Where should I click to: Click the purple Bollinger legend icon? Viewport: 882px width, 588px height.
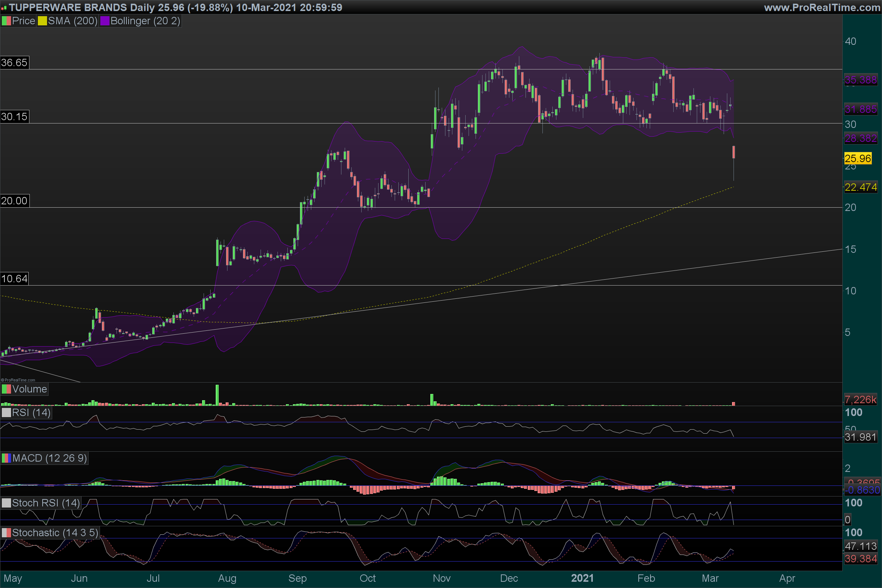pyautogui.click(x=105, y=21)
